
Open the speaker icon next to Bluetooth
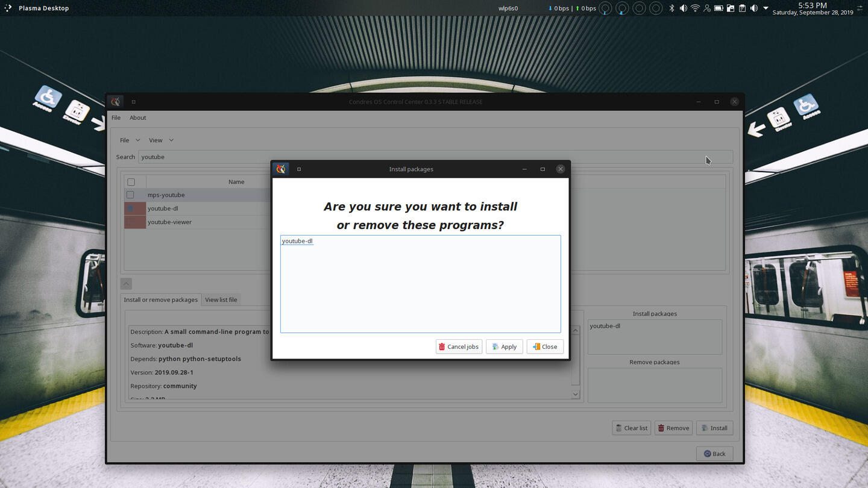tap(683, 8)
